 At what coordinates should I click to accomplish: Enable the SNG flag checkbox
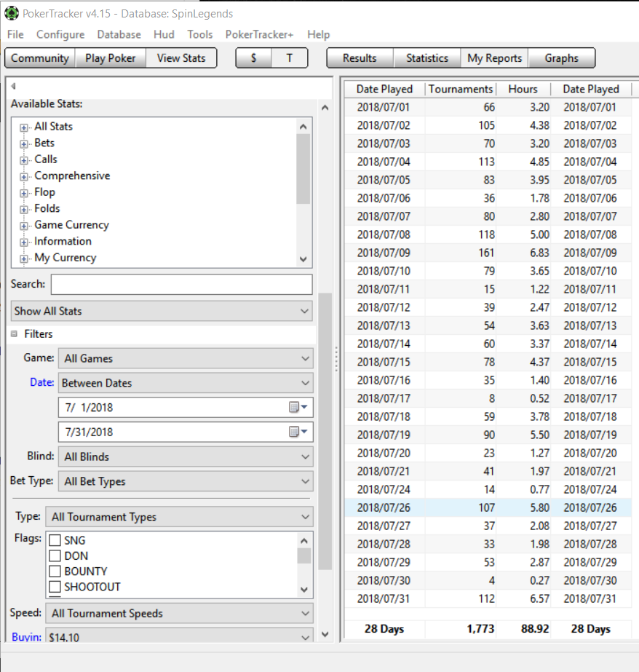point(55,540)
